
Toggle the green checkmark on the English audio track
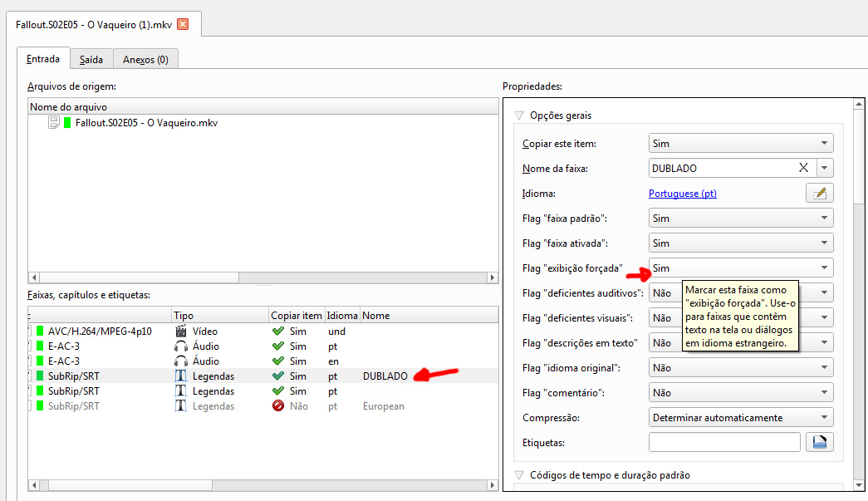278,361
